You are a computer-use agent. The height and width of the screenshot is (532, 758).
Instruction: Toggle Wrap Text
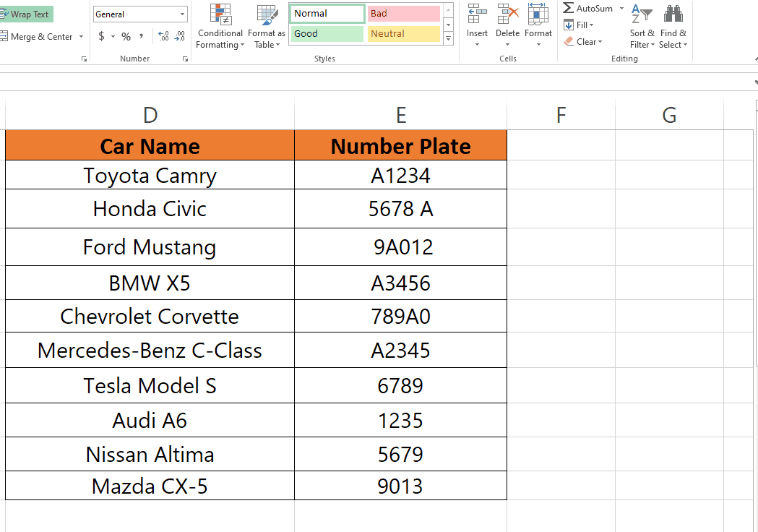tap(25, 14)
